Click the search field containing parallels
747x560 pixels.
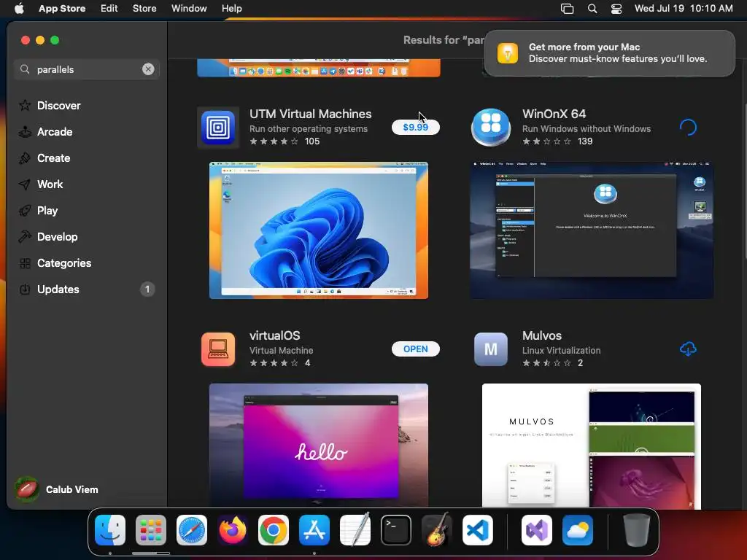pos(86,69)
